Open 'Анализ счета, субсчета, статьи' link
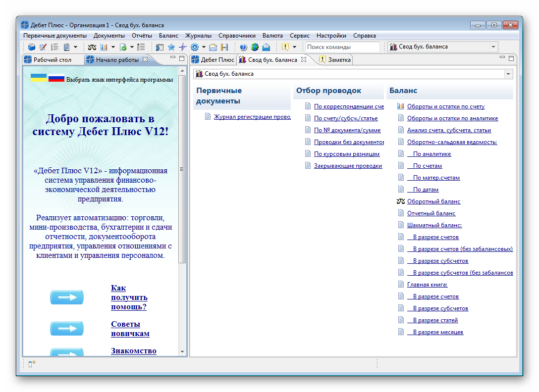Image resolution: width=539 pixels, height=392 pixels. click(x=449, y=130)
